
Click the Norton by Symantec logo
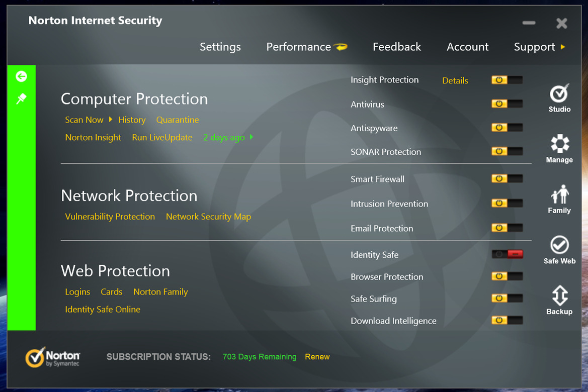(x=52, y=357)
